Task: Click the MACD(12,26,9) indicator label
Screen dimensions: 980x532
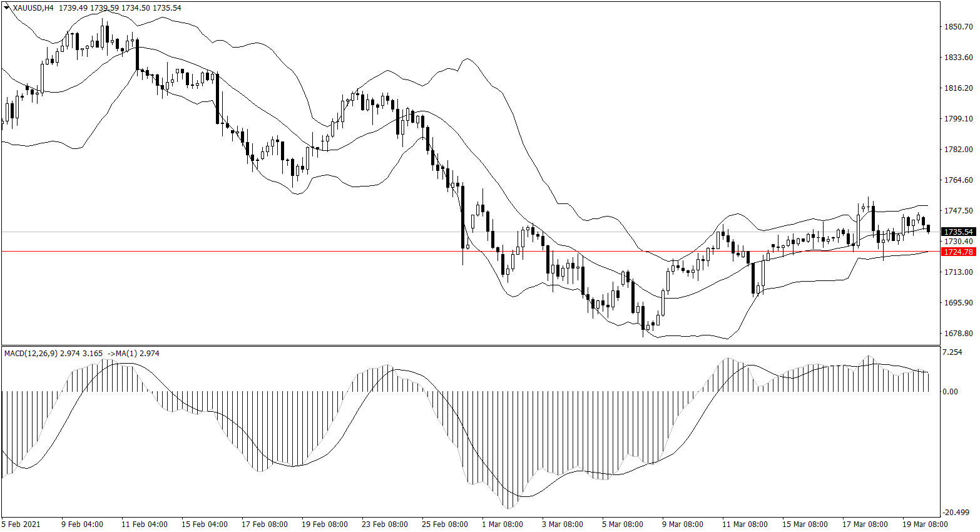Action: click(x=31, y=354)
